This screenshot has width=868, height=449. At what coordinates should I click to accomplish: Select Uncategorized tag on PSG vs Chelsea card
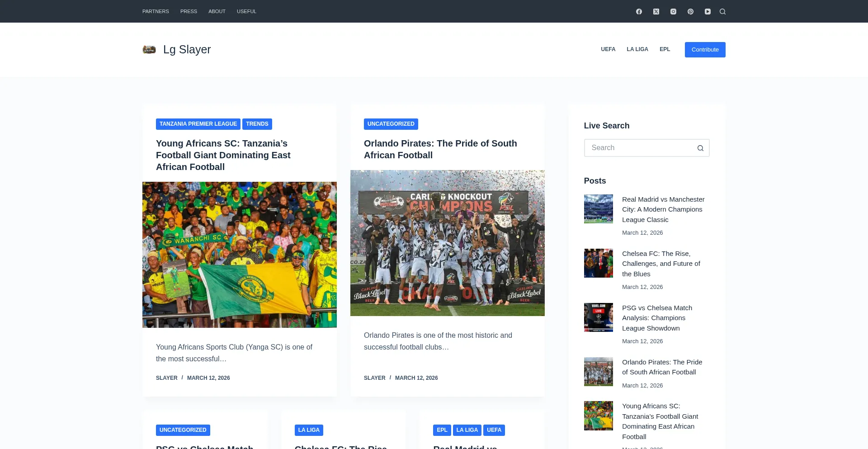(183, 430)
